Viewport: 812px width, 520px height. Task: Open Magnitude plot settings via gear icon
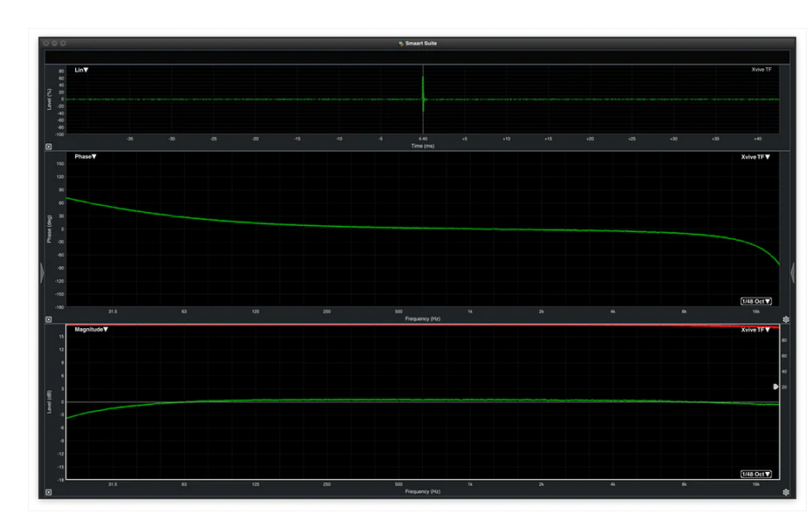pos(786,492)
